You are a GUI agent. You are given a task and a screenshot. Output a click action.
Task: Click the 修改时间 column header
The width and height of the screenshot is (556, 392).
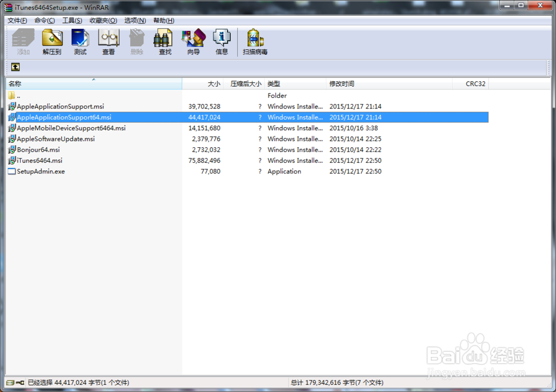341,83
